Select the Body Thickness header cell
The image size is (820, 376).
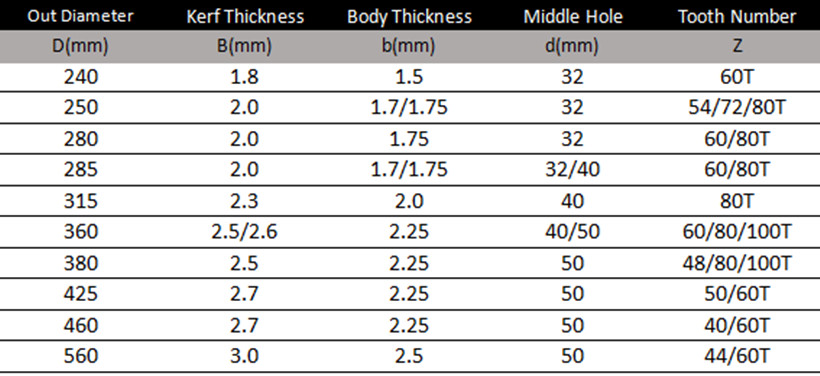point(409,17)
